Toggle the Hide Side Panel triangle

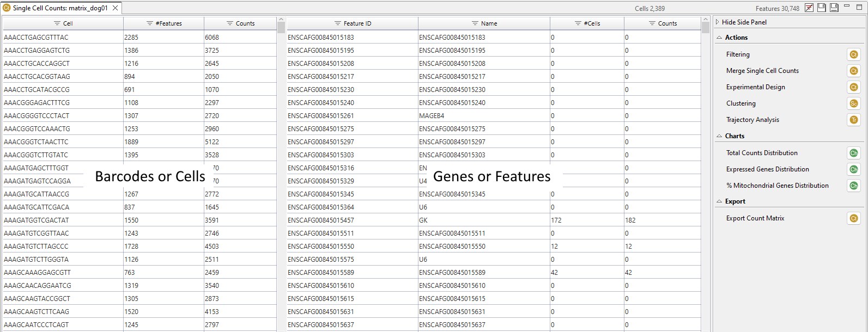pyautogui.click(x=718, y=22)
